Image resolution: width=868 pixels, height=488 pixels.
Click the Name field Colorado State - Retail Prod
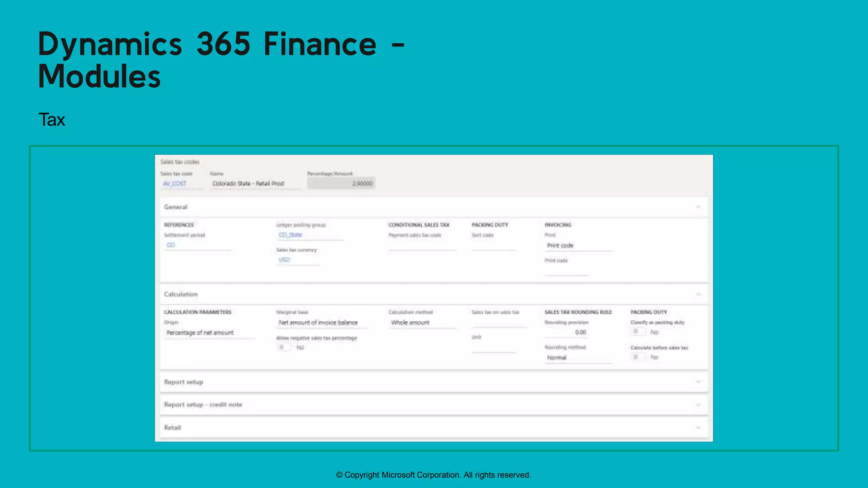pyautogui.click(x=255, y=183)
